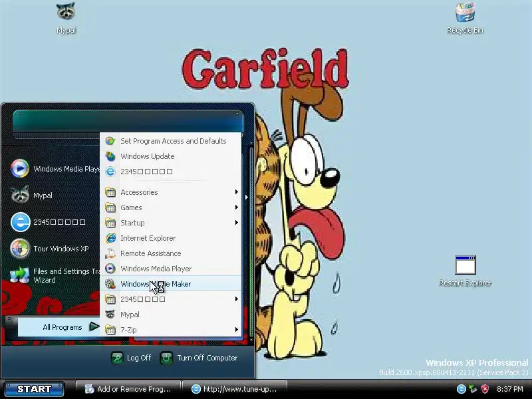Launch Windows Movie Maker menu entry
This screenshot has width=532, height=399.
(x=171, y=284)
